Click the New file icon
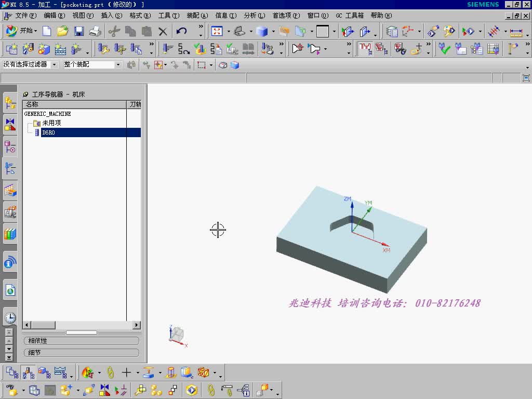This screenshot has width=532, height=399. point(47,31)
